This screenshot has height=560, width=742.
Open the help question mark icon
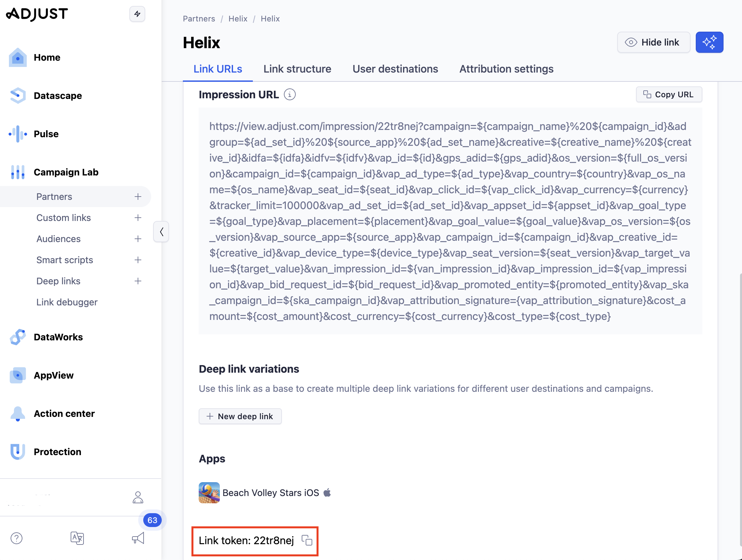[17, 538]
